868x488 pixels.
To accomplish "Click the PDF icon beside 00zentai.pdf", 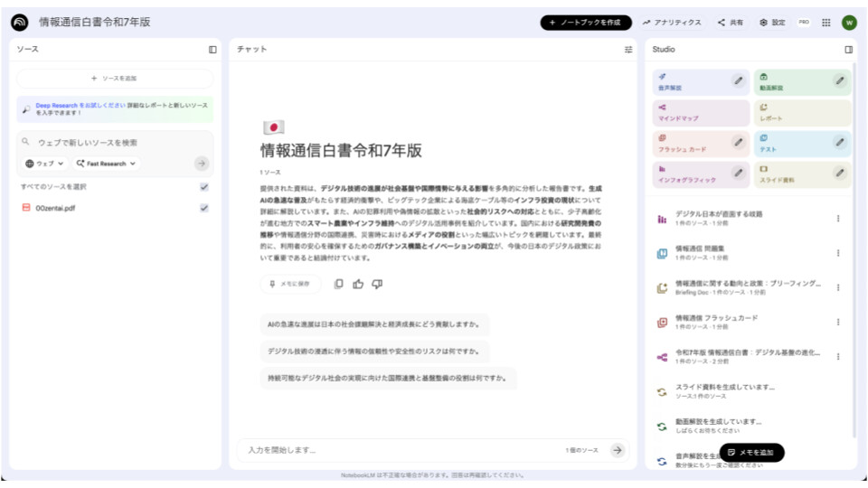I will [26, 208].
